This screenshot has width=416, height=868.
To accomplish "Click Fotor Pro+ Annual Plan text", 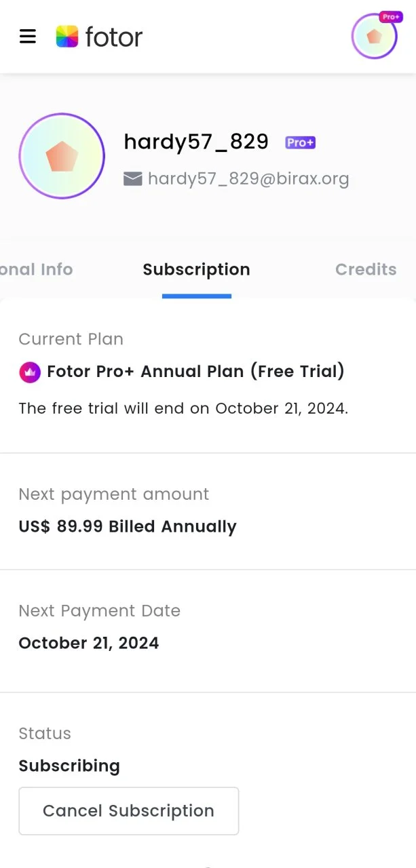I will pos(196,372).
